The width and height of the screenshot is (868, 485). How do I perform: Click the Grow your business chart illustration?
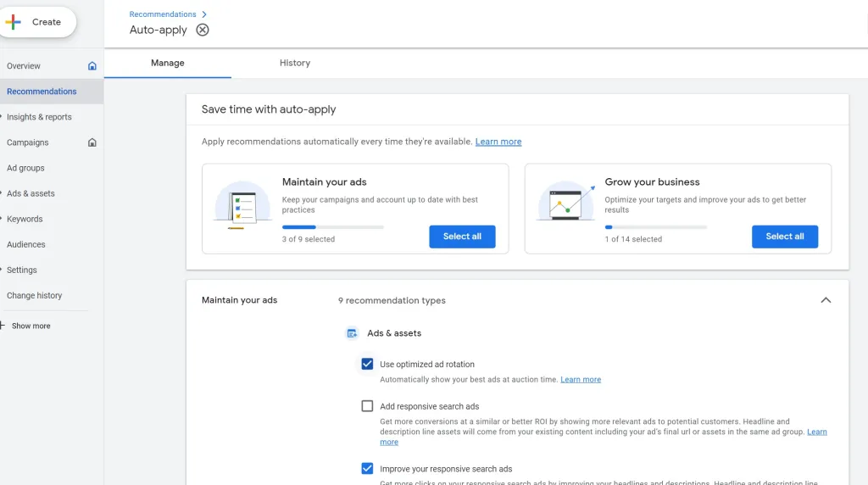pyautogui.click(x=565, y=203)
